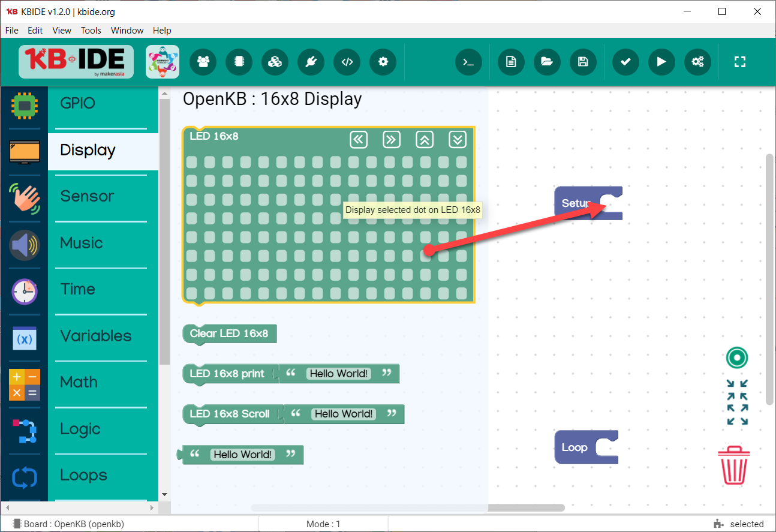Toggle the bottom-right LED dot
The height and width of the screenshot is (532, 776).
461,293
